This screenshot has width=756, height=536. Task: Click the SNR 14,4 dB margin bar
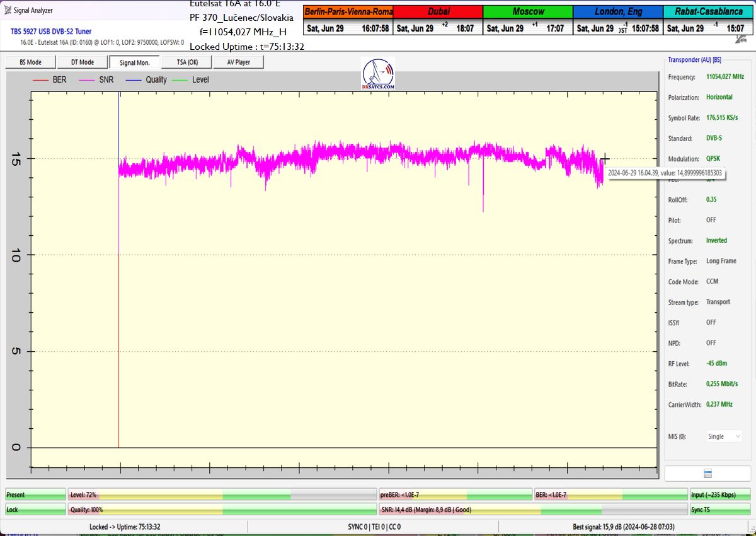point(532,510)
